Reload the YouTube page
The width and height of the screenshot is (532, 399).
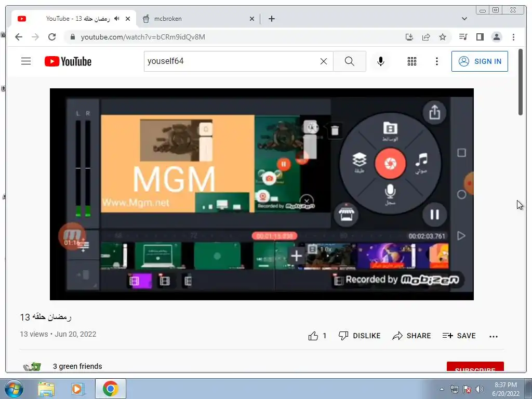[52, 37]
